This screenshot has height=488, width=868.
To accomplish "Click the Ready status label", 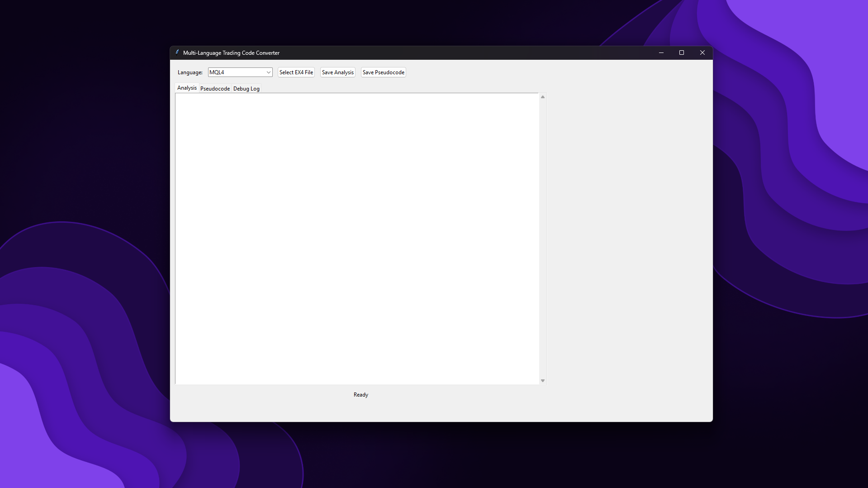I will click(360, 395).
